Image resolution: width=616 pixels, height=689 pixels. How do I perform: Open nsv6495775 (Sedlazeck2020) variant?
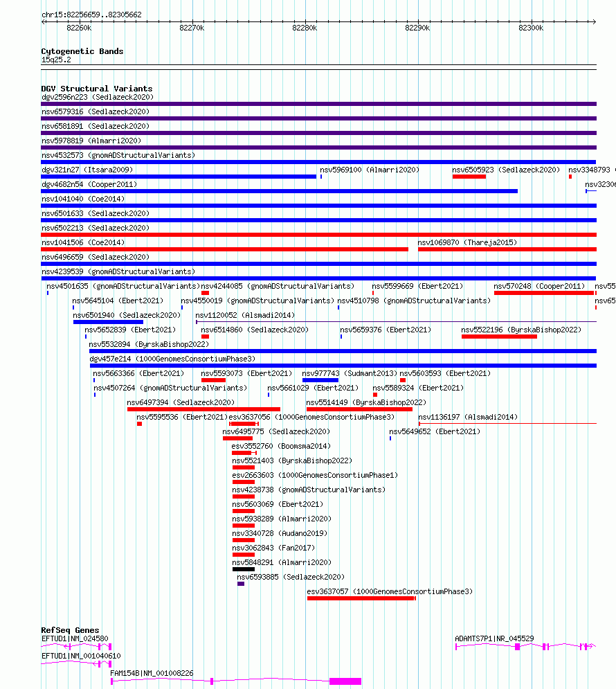click(276, 431)
